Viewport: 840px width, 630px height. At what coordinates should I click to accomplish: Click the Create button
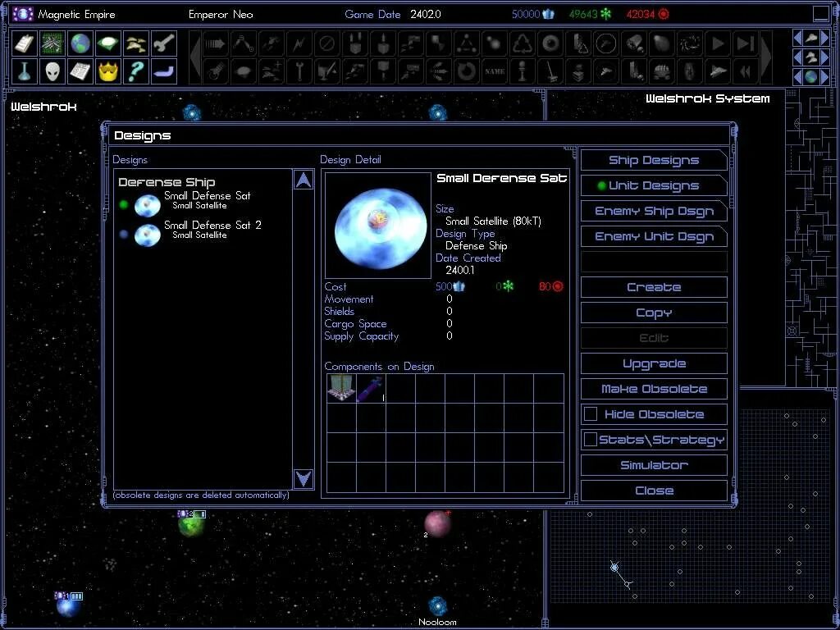(x=654, y=287)
